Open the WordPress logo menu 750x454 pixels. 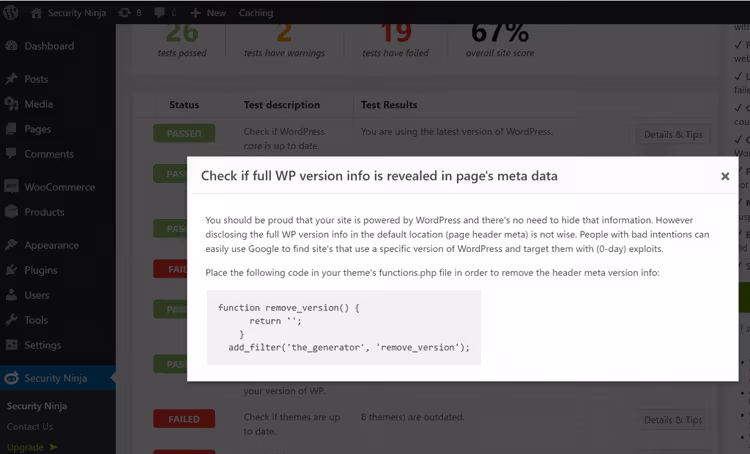(x=11, y=12)
